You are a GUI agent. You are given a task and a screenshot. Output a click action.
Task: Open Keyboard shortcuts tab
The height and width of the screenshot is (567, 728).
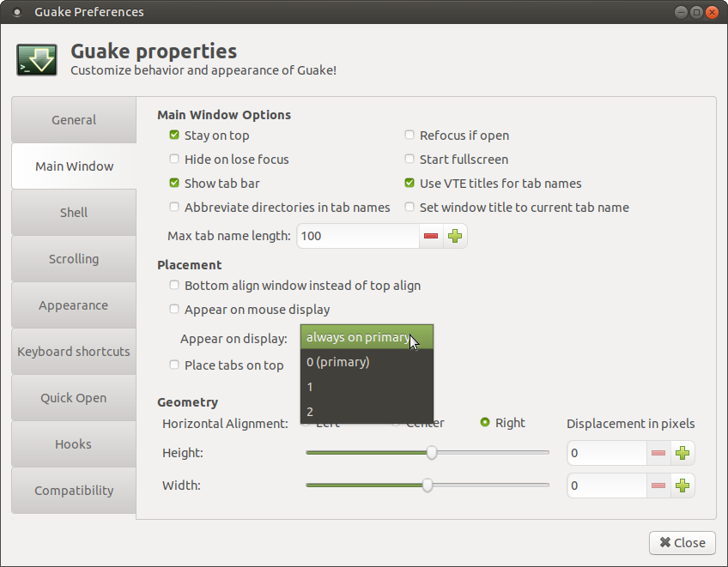coord(74,352)
